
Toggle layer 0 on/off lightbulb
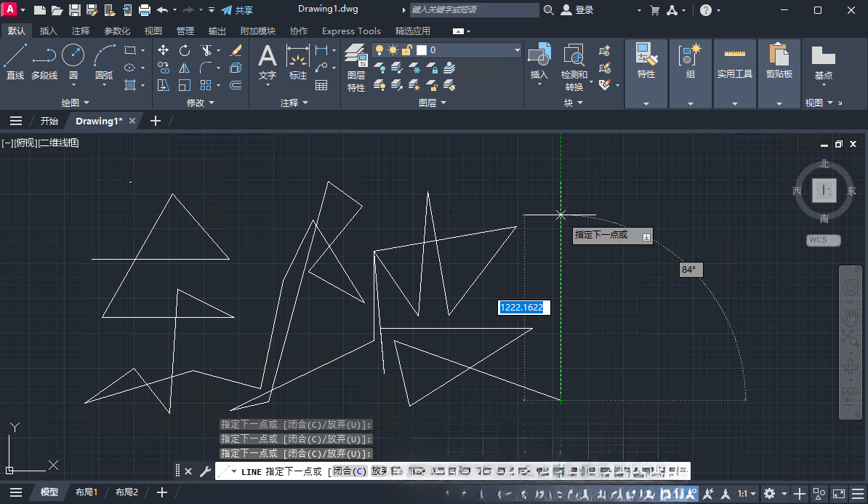pyautogui.click(x=379, y=50)
